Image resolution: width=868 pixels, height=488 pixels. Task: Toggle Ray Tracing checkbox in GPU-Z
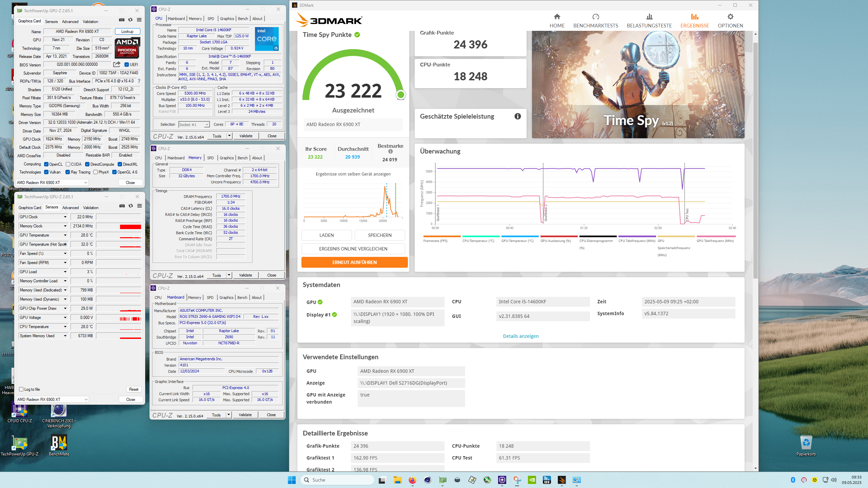pyautogui.click(x=67, y=172)
